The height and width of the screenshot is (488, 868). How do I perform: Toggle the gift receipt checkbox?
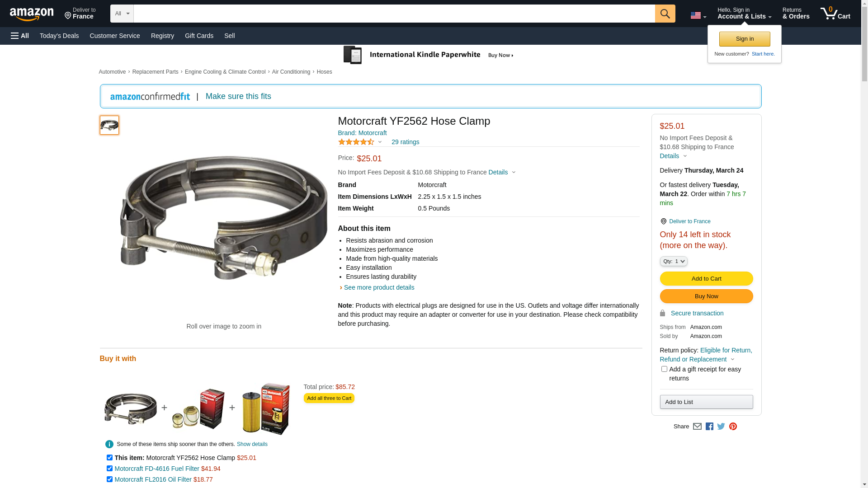pos(664,369)
